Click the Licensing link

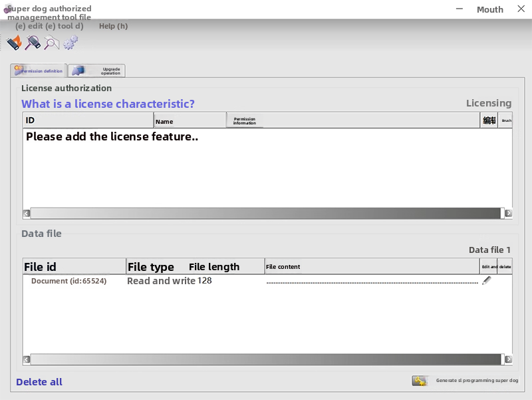[x=488, y=103]
